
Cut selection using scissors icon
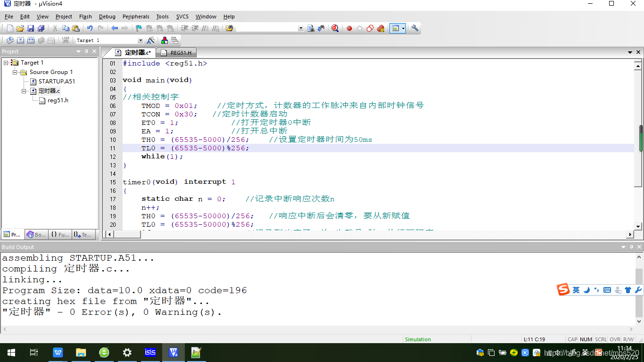55,28
